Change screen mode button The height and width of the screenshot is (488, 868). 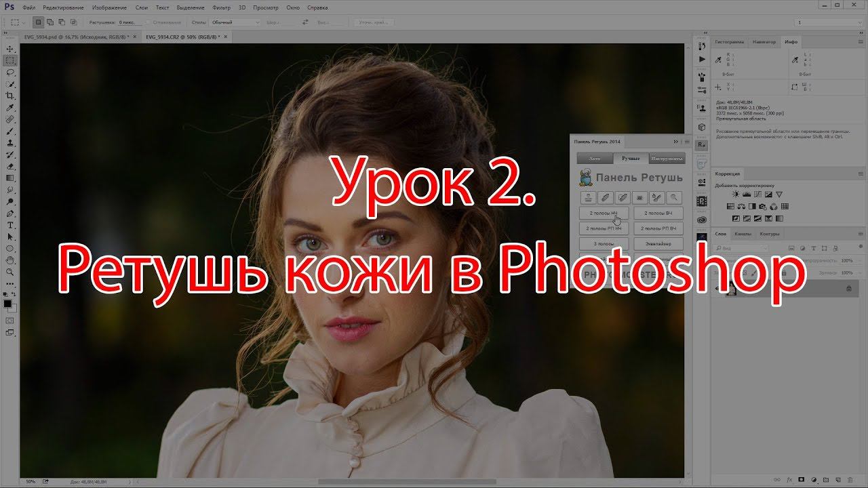click(10, 332)
